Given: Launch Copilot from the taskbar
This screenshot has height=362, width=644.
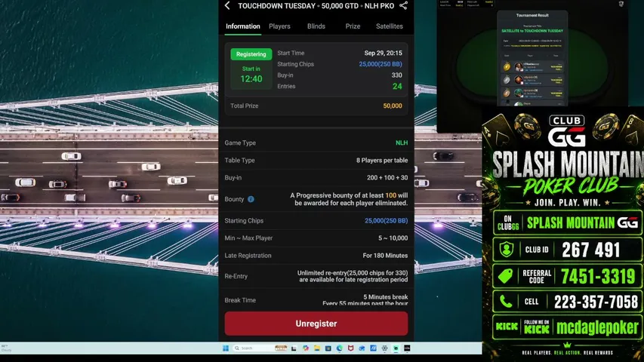Looking at the screenshot, I should pos(306,348).
